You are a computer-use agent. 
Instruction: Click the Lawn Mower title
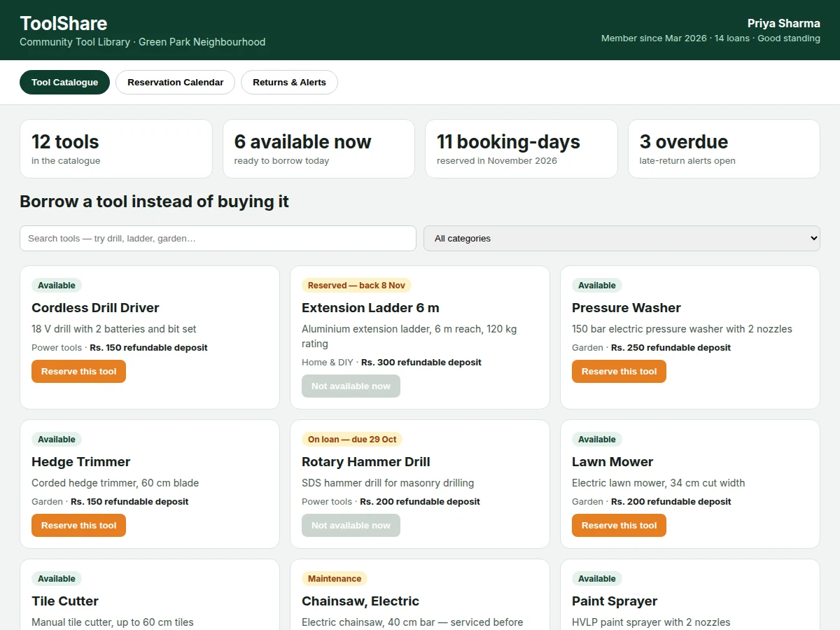(x=612, y=461)
